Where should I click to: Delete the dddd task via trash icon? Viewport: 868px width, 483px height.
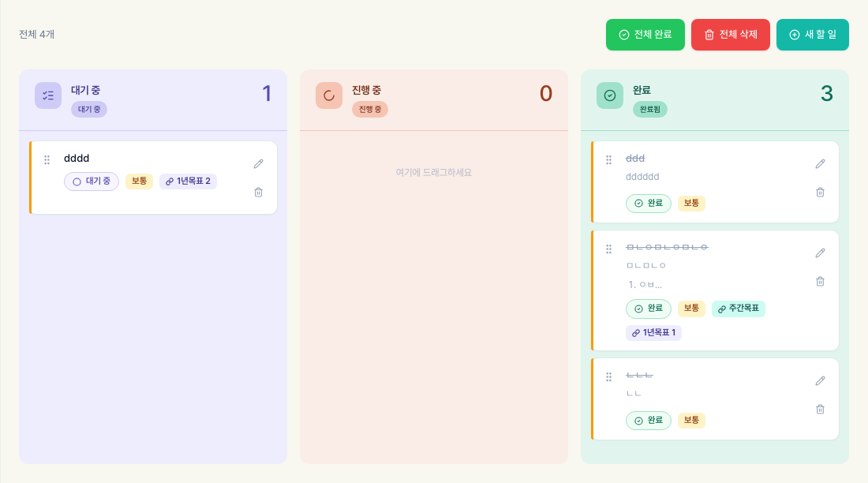coord(259,193)
